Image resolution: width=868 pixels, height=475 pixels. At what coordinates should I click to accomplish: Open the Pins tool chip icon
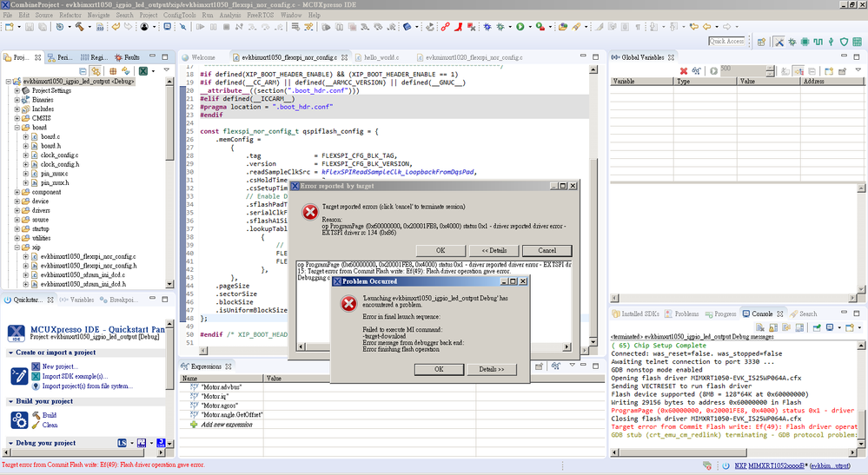tap(805, 42)
